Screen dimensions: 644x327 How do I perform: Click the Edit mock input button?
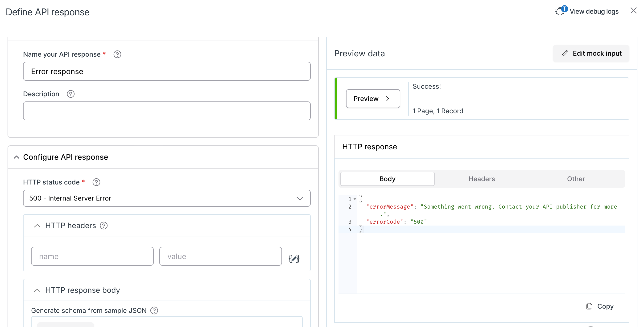tap(591, 54)
